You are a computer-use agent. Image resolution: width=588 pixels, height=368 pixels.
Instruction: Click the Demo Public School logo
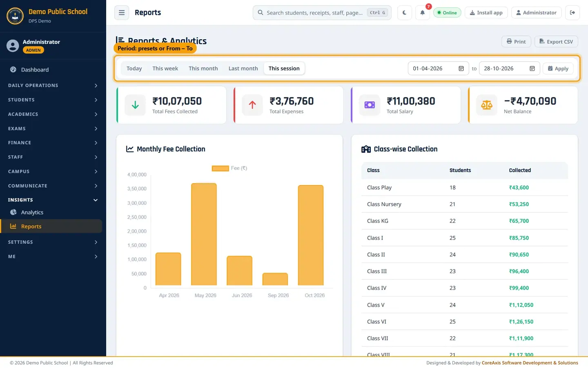tap(15, 16)
